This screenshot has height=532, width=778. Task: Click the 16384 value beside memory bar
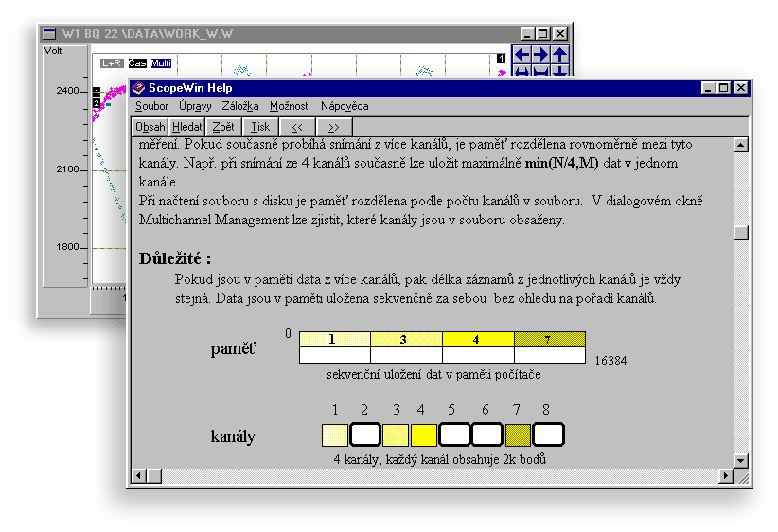(x=610, y=362)
